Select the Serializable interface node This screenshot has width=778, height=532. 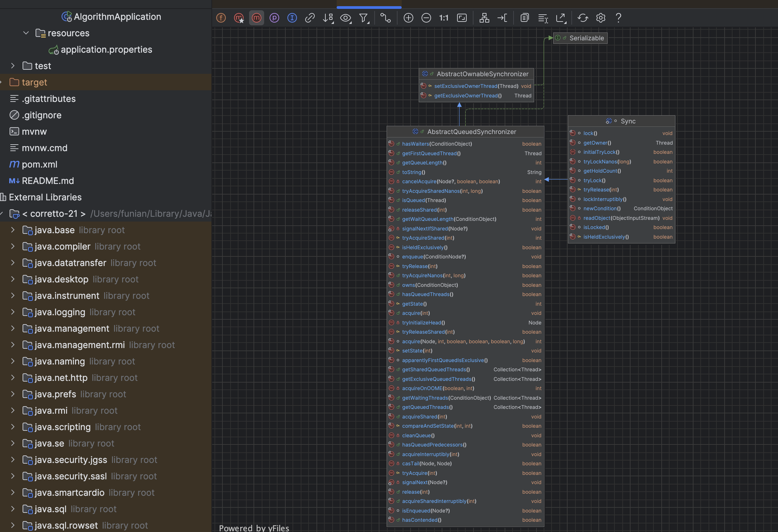click(586, 38)
